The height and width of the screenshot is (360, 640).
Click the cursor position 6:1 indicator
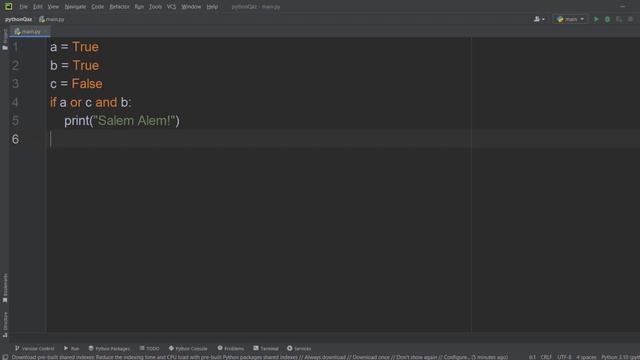click(532, 357)
